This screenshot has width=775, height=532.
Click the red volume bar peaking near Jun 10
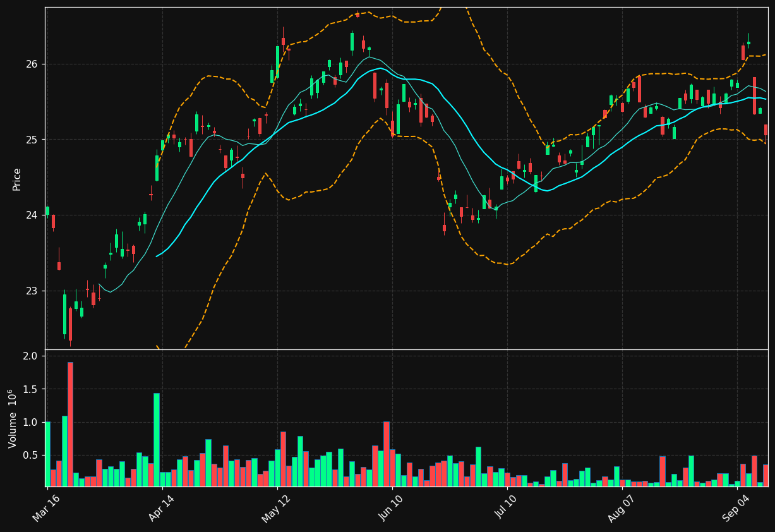(387, 454)
